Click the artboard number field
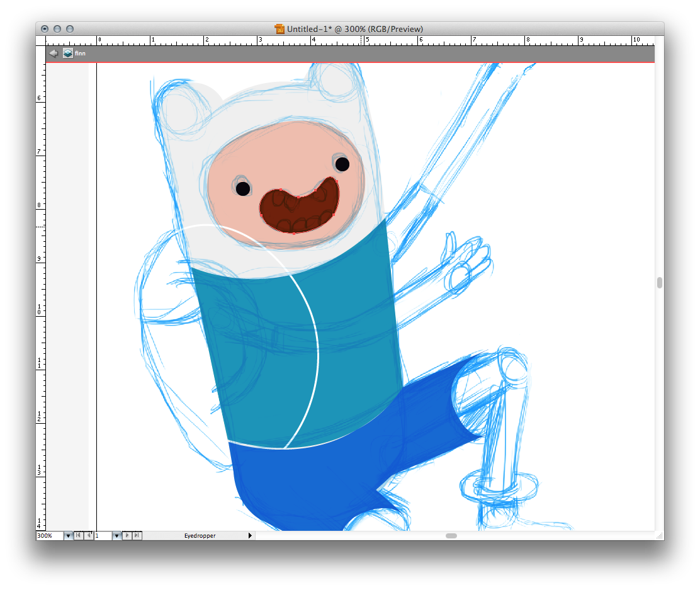This screenshot has height=590, width=700. pos(103,536)
